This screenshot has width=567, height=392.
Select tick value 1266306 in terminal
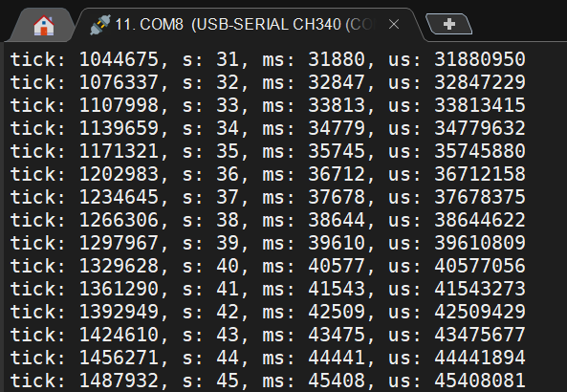click(x=119, y=220)
